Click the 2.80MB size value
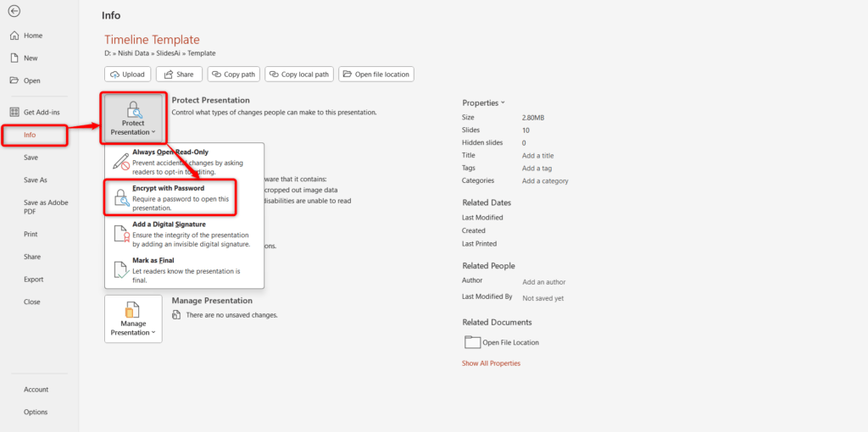The height and width of the screenshot is (432, 868). [x=533, y=118]
